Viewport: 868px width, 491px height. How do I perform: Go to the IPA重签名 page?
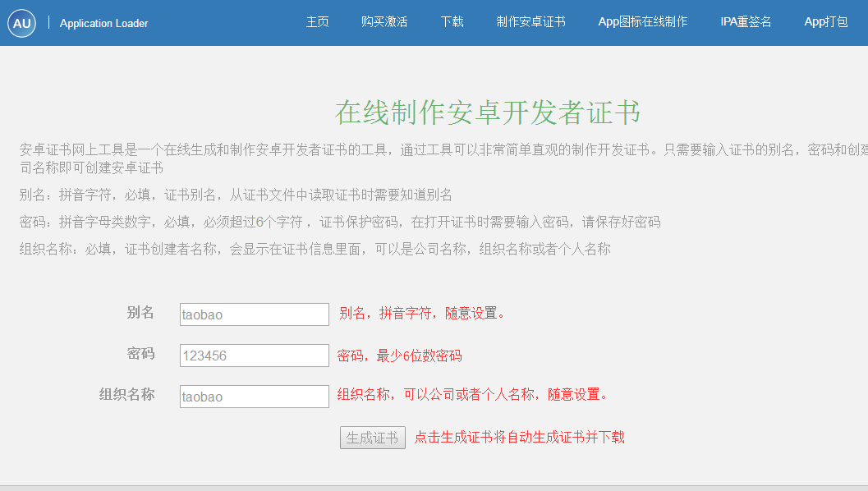(x=746, y=22)
